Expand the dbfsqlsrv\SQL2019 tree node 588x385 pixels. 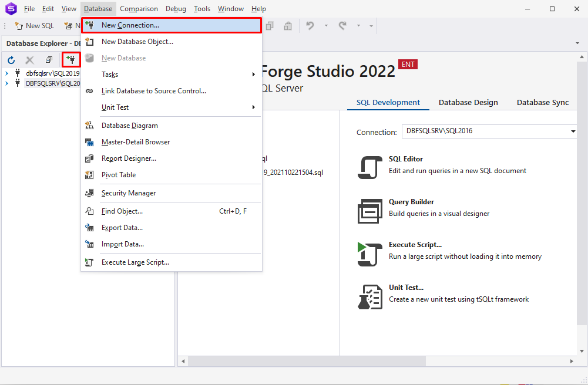pyautogui.click(x=7, y=73)
